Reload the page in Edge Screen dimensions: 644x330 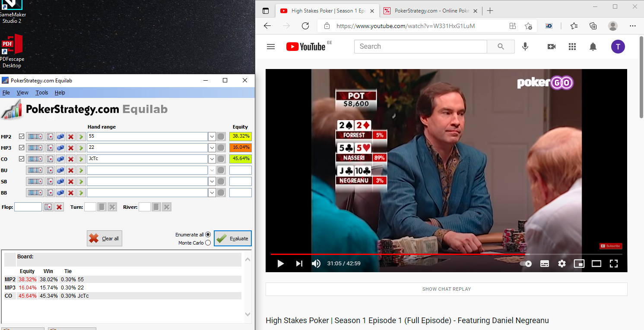click(305, 26)
